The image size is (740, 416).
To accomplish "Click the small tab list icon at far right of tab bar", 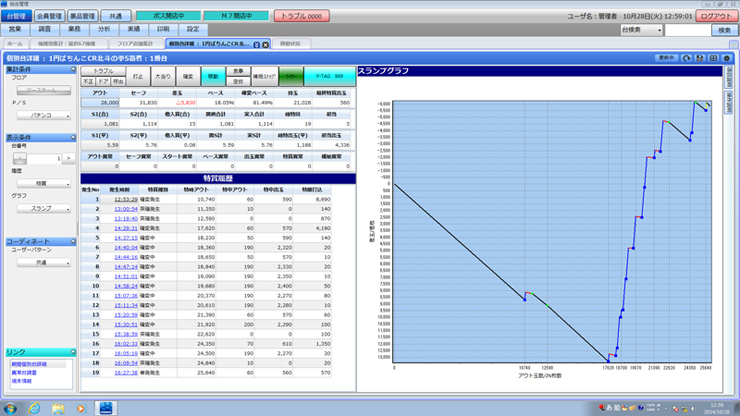I will 733,44.
